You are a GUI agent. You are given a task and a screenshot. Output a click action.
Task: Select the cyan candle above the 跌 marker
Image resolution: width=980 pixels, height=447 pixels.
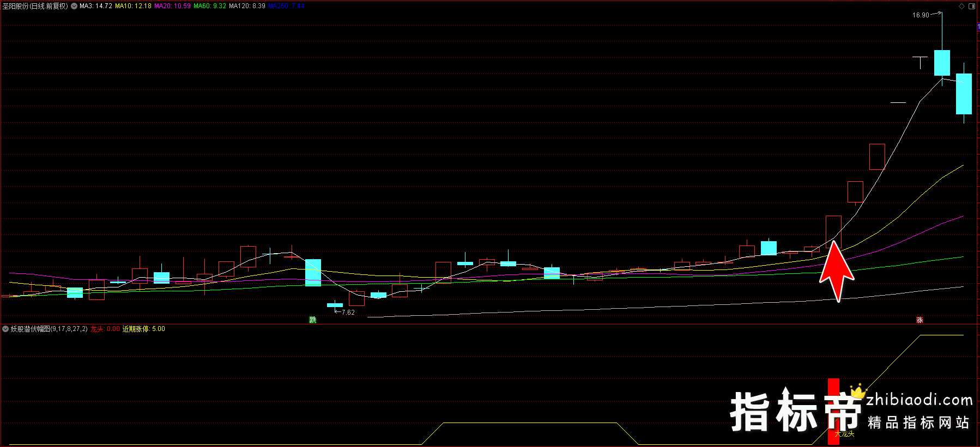click(313, 272)
